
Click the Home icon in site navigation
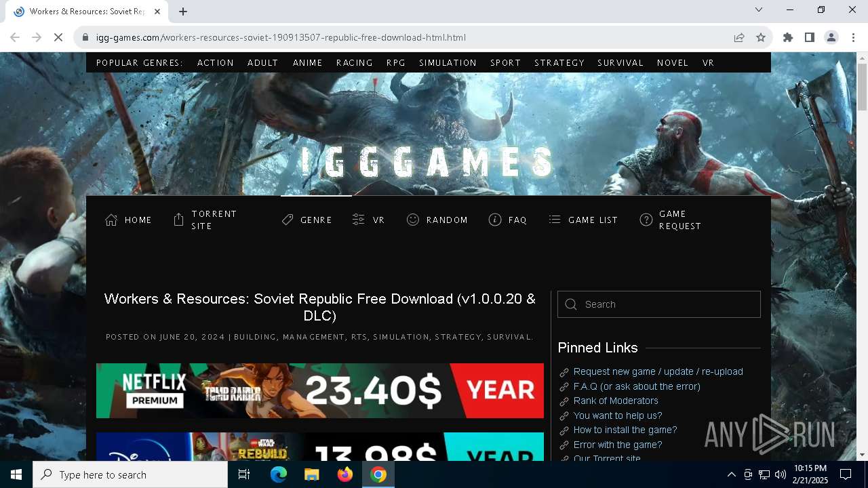click(x=111, y=220)
